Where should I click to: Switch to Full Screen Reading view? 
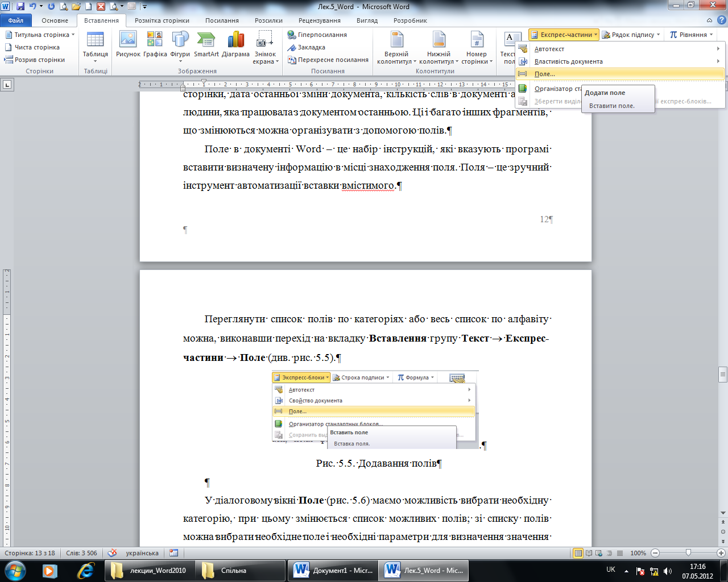point(589,553)
